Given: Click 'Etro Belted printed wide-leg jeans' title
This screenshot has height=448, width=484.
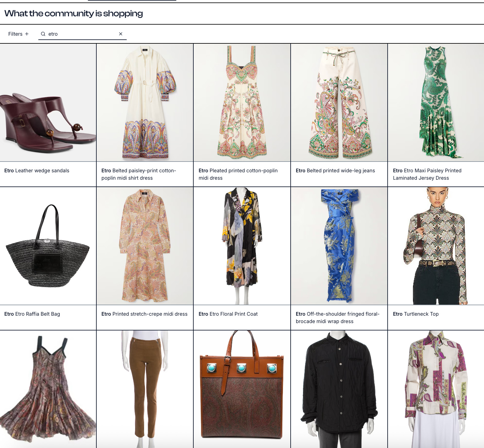Looking at the screenshot, I should 335,170.
